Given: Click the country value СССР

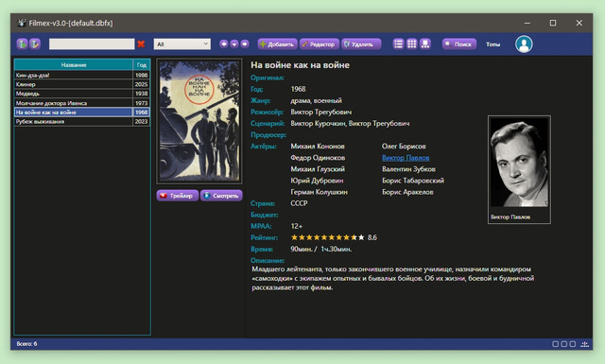Looking at the screenshot, I should click(299, 203).
